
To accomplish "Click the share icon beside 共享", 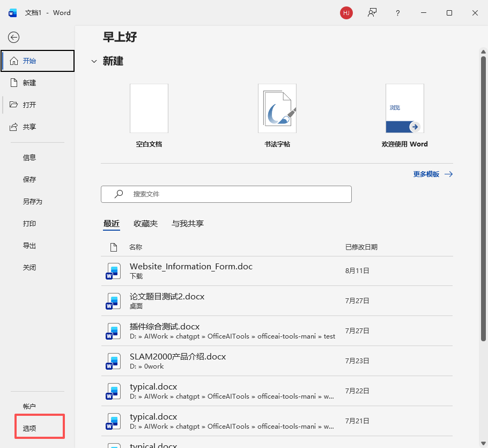I will coord(13,127).
